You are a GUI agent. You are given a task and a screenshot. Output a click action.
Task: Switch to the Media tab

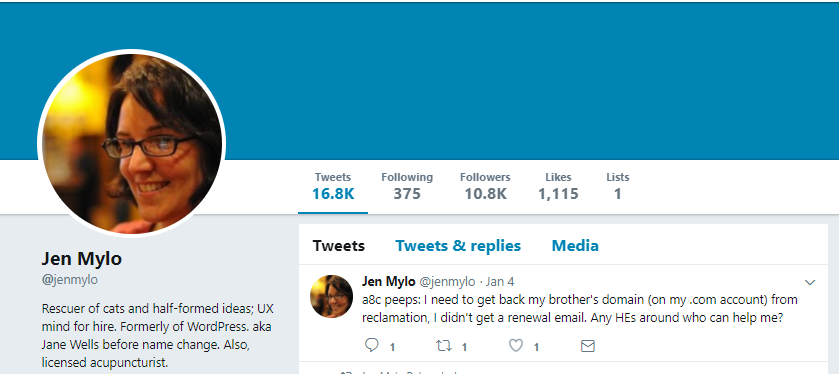pos(575,246)
